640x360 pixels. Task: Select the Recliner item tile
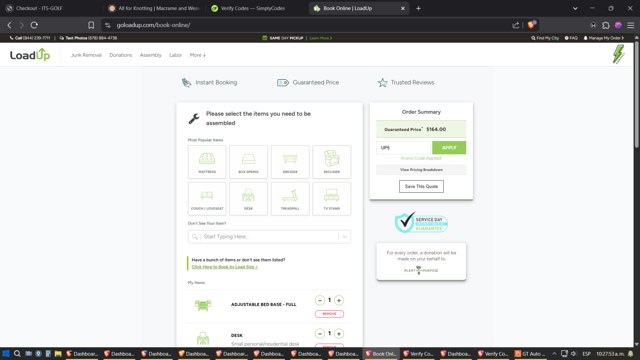[x=331, y=162]
